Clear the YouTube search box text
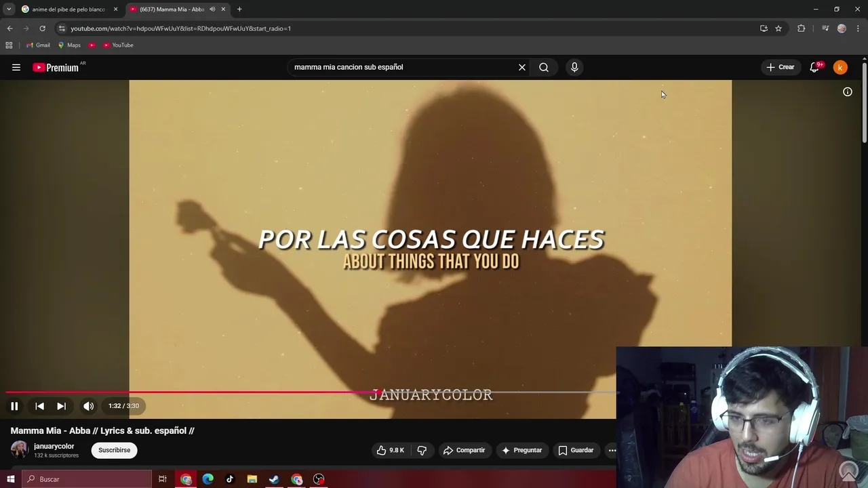Screen dimensions: 868x488 [522, 67]
